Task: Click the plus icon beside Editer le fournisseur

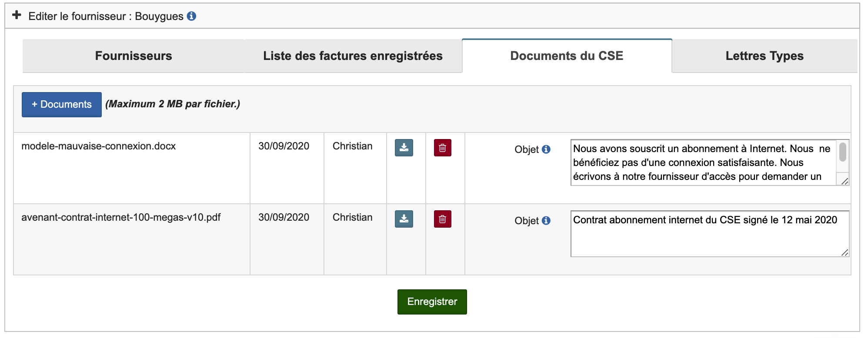Action: tap(17, 16)
